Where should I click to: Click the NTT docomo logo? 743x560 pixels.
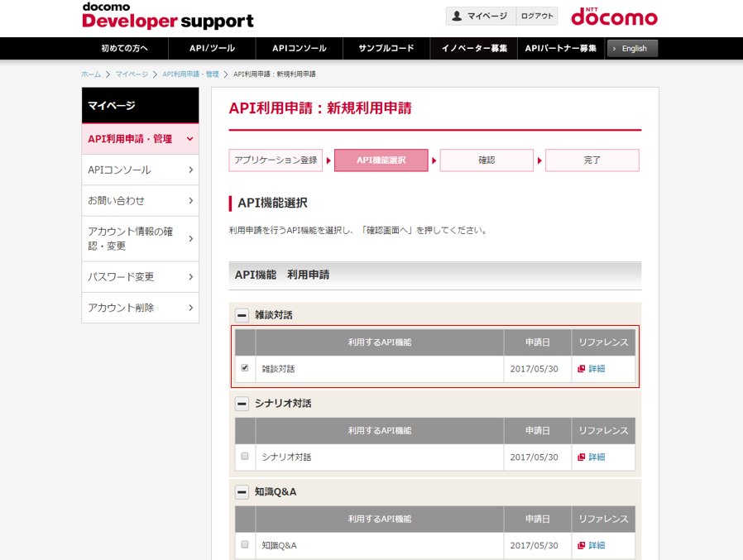pyautogui.click(x=614, y=17)
